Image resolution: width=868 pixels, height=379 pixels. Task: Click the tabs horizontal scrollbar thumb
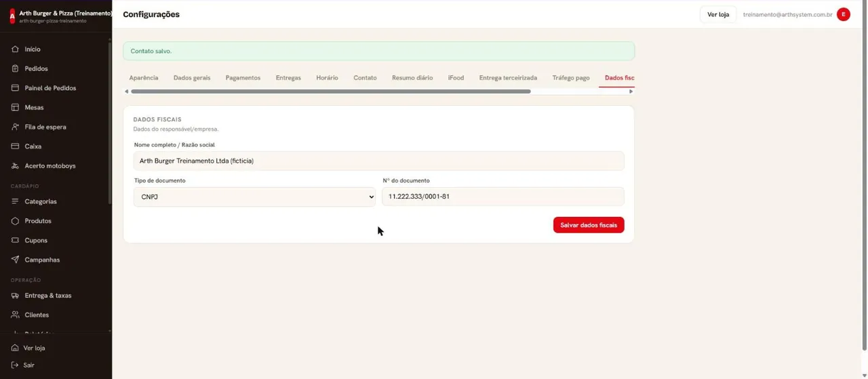click(331, 92)
